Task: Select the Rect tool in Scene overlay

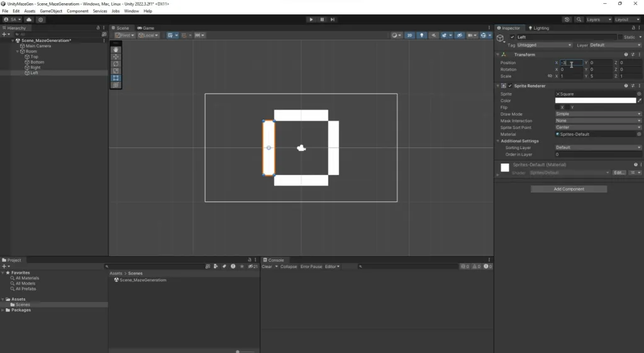Action: 116,78
